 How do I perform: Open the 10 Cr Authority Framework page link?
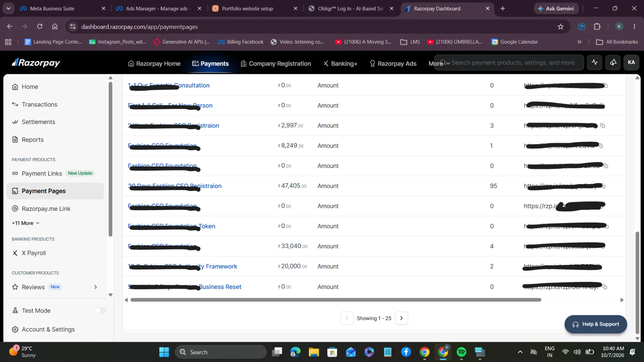pos(182,267)
